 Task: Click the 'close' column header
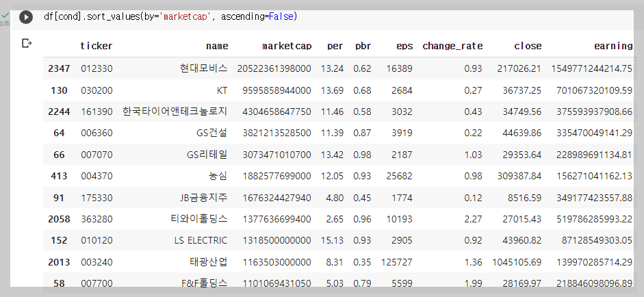(x=528, y=46)
